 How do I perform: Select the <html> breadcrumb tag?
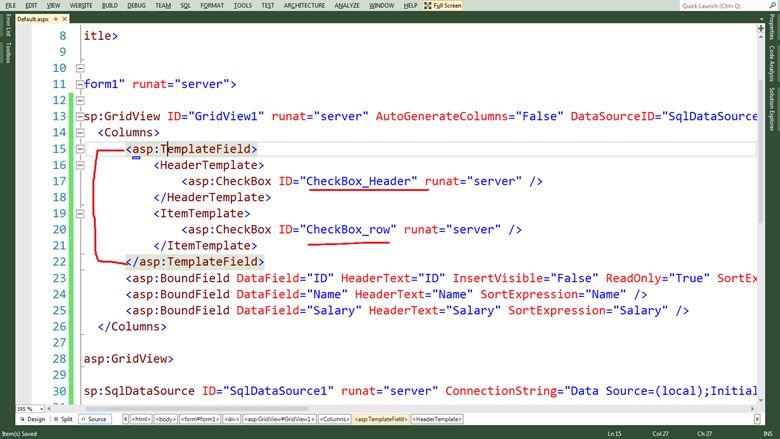[x=141, y=419]
